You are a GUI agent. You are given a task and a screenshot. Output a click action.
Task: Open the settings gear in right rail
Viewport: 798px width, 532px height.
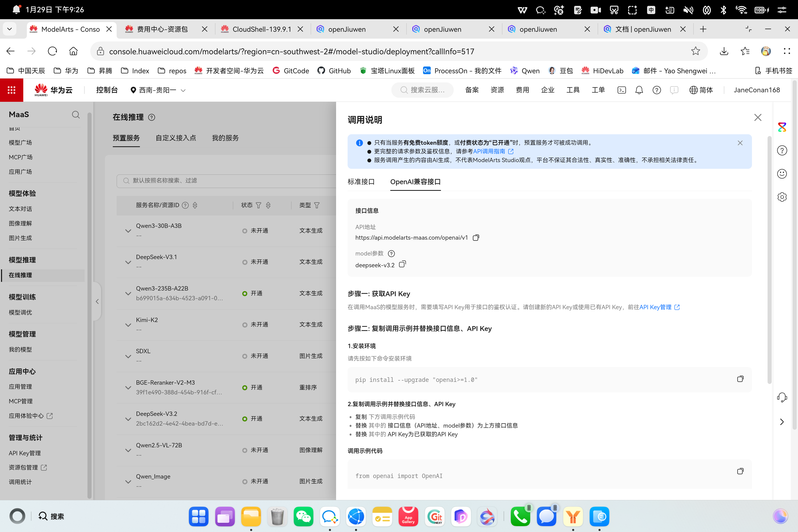(782, 197)
